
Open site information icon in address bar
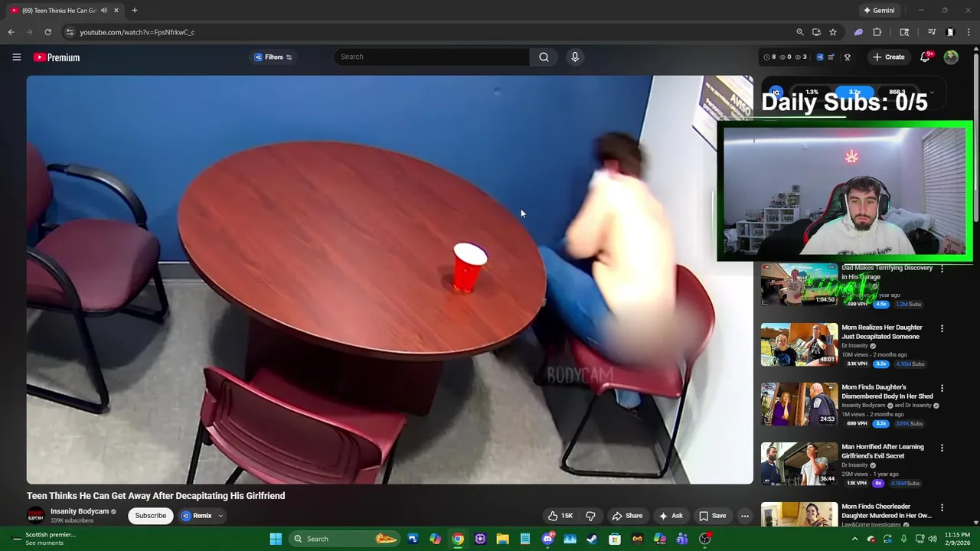tap(70, 32)
